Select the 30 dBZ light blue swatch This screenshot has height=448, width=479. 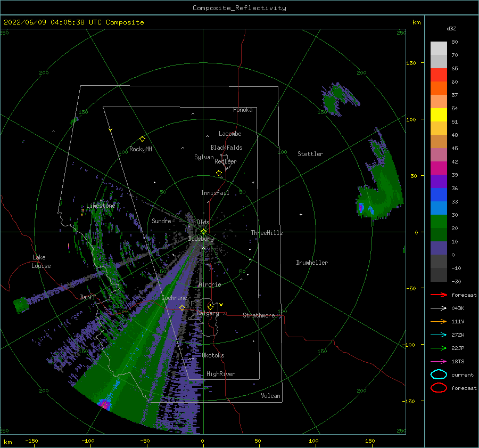click(439, 208)
